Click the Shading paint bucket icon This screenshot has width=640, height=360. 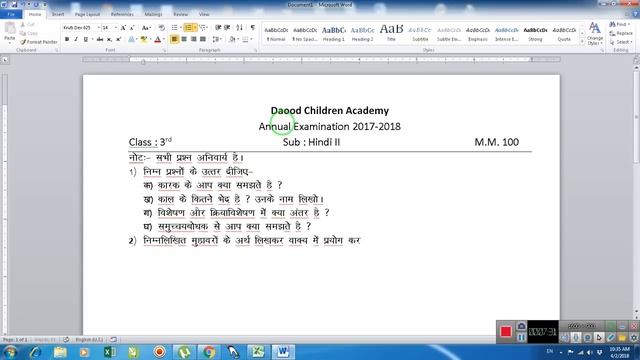coord(232,39)
